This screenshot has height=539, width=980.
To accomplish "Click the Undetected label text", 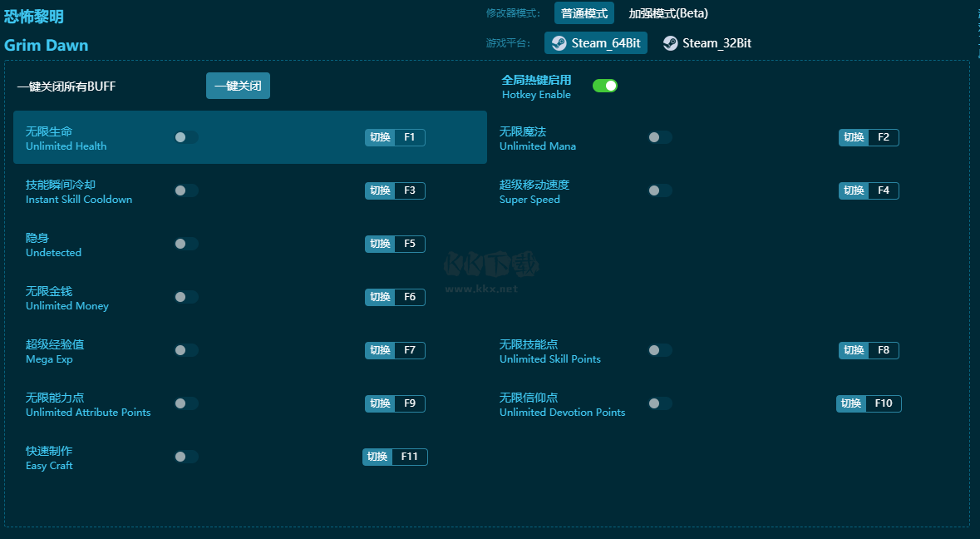I will click(x=53, y=252).
